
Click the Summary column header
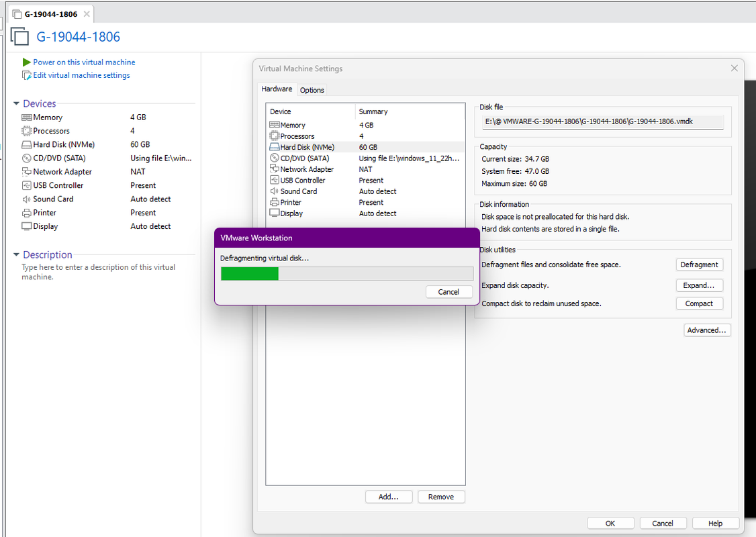pos(410,111)
